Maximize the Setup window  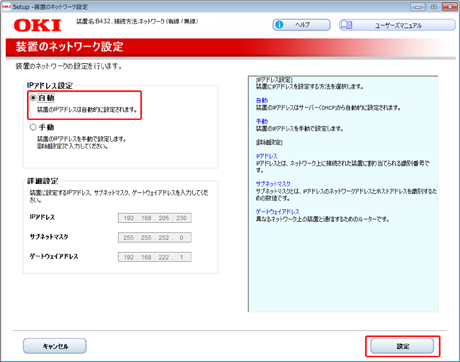click(434, 7)
